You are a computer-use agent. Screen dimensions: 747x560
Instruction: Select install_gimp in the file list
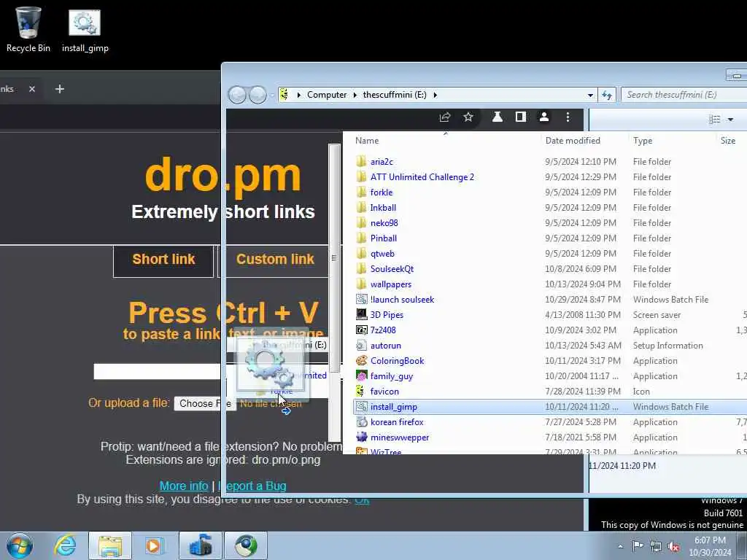(393, 407)
